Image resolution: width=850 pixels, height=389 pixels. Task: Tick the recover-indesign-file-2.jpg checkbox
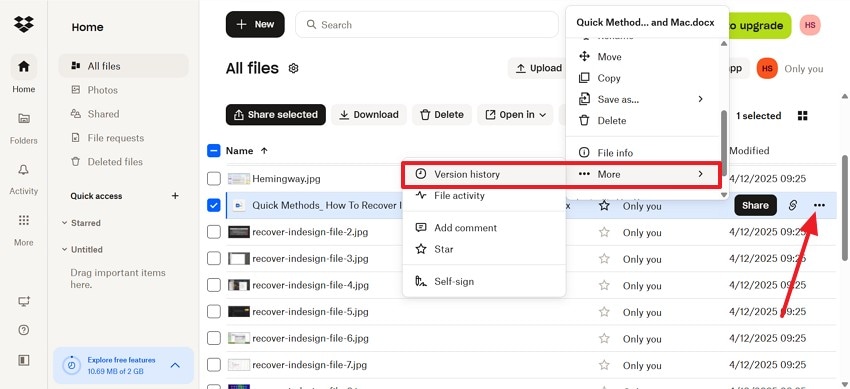point(214,232)
